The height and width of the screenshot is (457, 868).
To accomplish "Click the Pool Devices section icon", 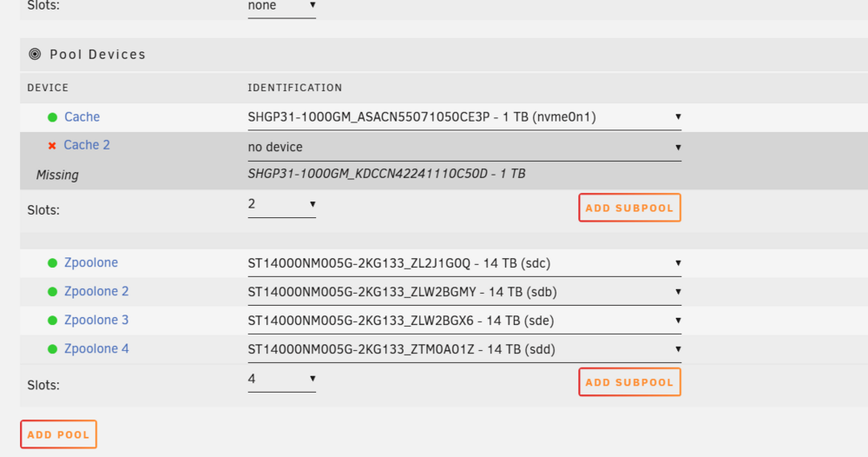I will tap(35, 54).
